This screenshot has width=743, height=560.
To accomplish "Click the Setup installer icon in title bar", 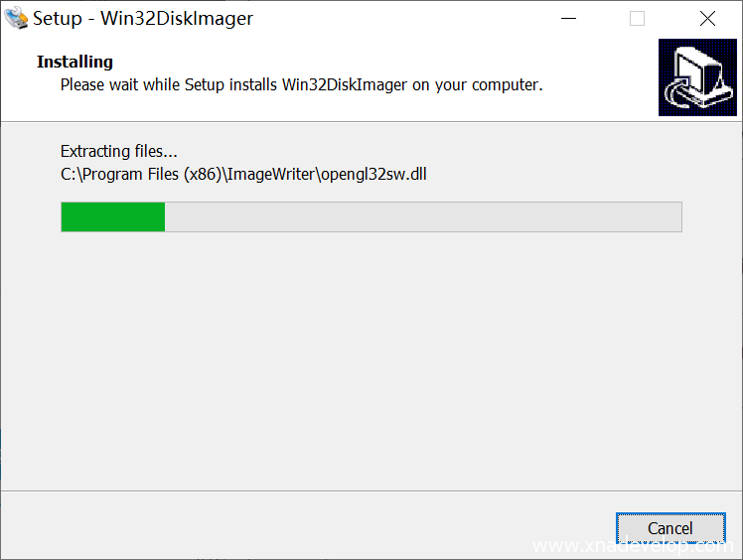I will (x=16, y=19).
